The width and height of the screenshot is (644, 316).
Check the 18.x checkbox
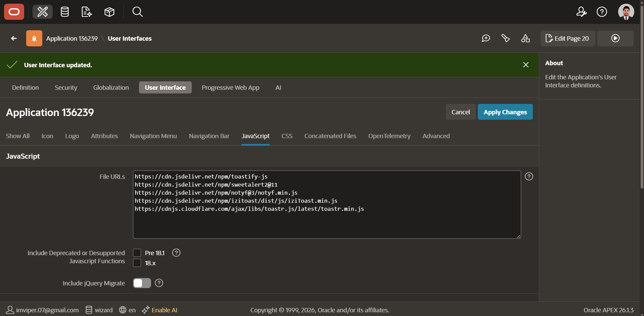tap(137, 263)
